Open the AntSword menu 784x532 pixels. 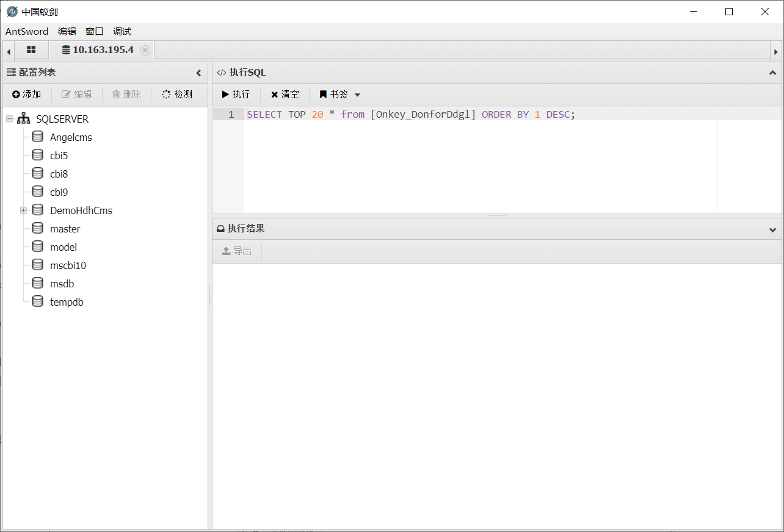(x=27, y=32)
